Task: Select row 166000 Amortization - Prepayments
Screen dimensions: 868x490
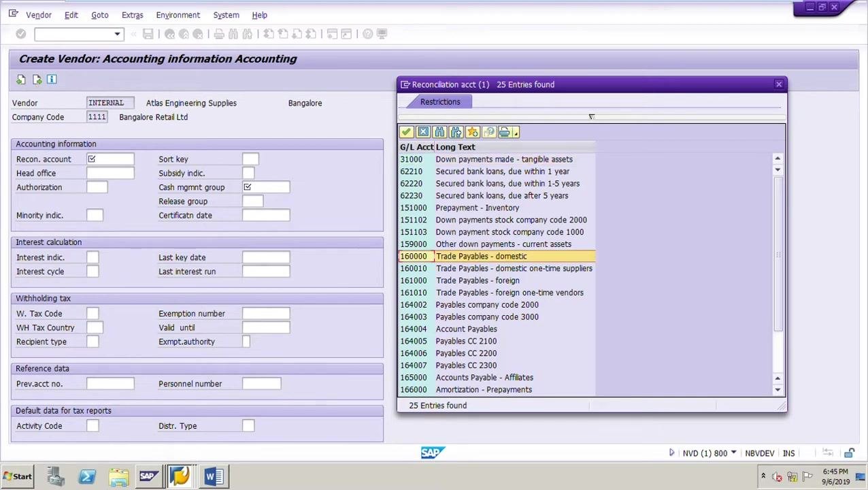Action: coord(497,390)
